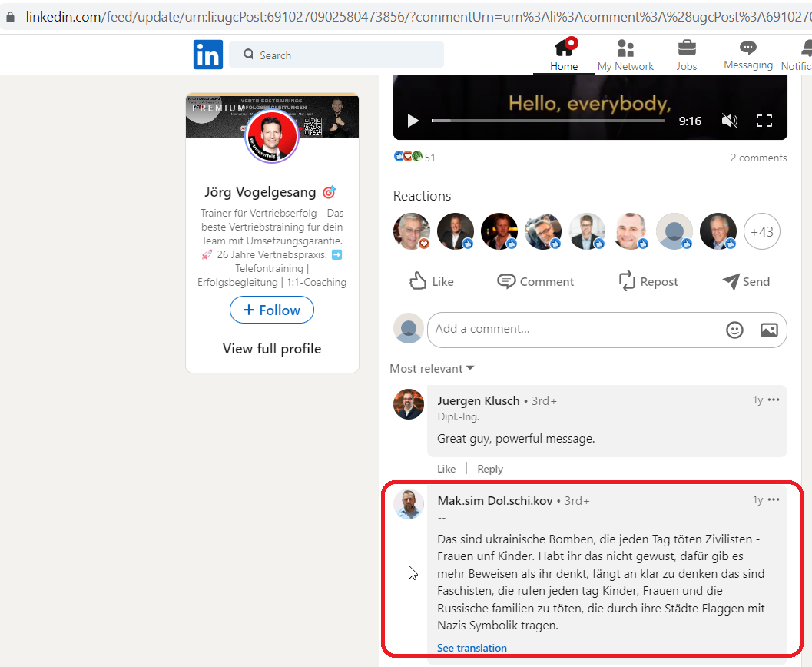The image size is (812, 667).
Task: Expand the Most relevant sort dropdown
Action: click(432, 368)
